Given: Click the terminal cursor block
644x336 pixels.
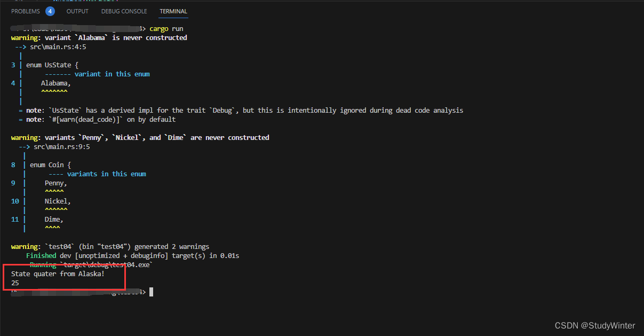Looking at the screenshot, I should 151,292.
